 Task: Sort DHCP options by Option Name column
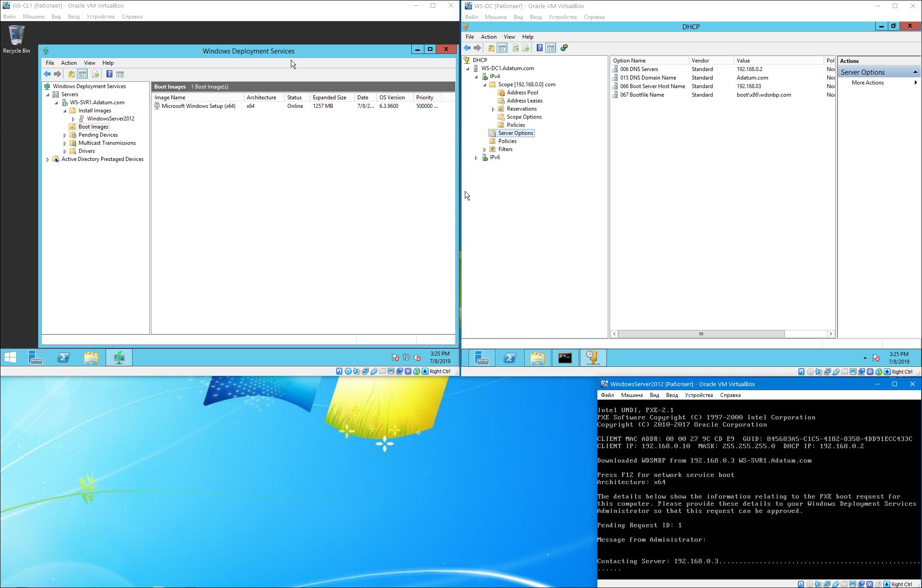click(650, 61)
